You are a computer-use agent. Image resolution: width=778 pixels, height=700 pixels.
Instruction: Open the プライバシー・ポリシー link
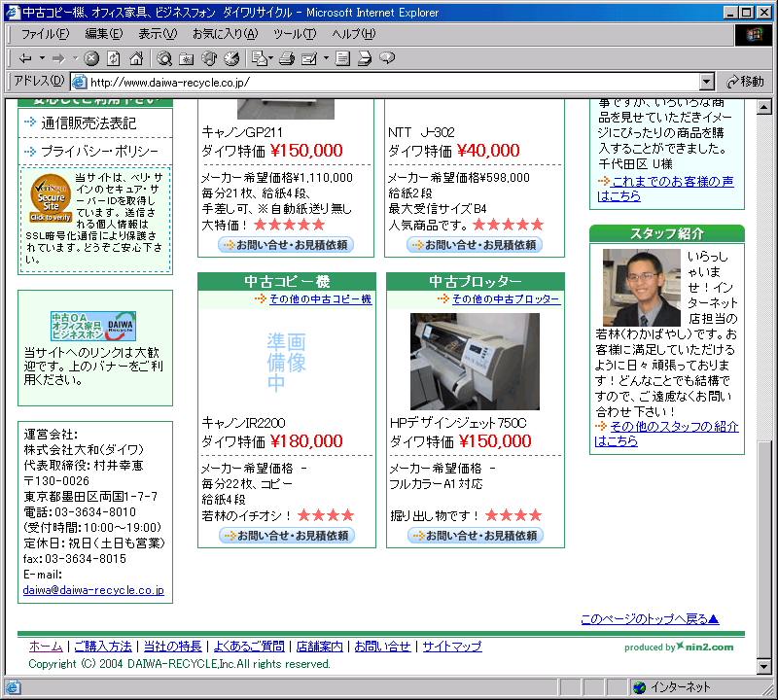[99, 152]
